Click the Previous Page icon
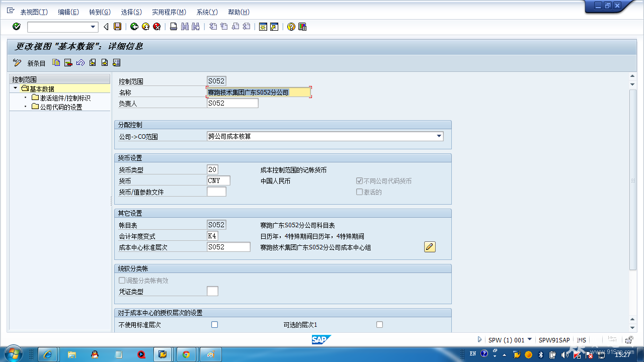 click(224, 27)
